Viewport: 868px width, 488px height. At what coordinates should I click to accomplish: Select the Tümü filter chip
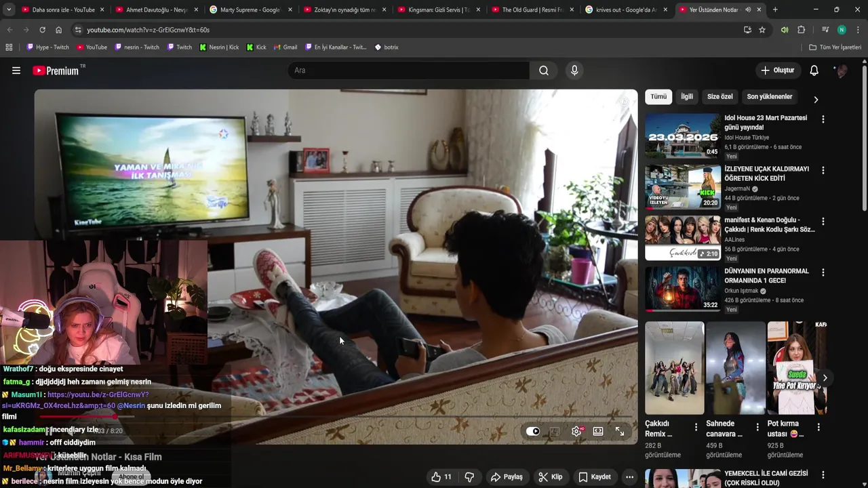[x=658, y=97]
